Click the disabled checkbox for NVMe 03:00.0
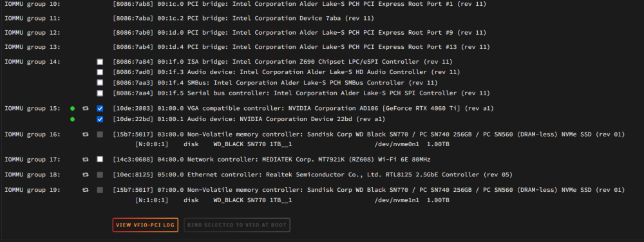644x242 pixels. click(100, 135)
